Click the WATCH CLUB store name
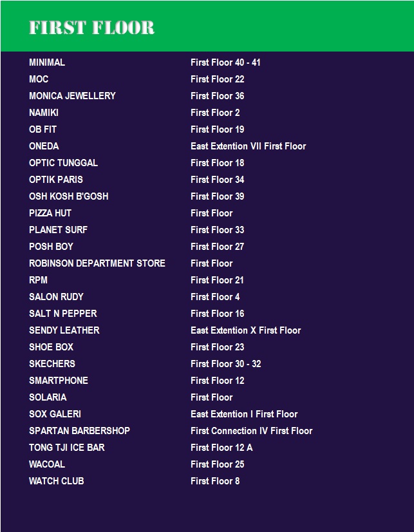Screen dimensions: 414x532 coord(57,481)
